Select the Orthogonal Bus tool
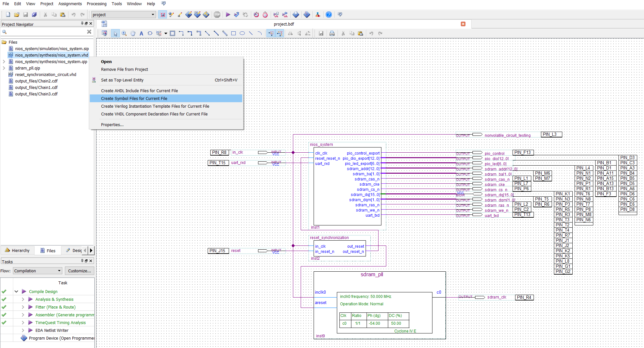Viewport: 644px width, 348px height. pyautogui.click(x=190, y=33)
